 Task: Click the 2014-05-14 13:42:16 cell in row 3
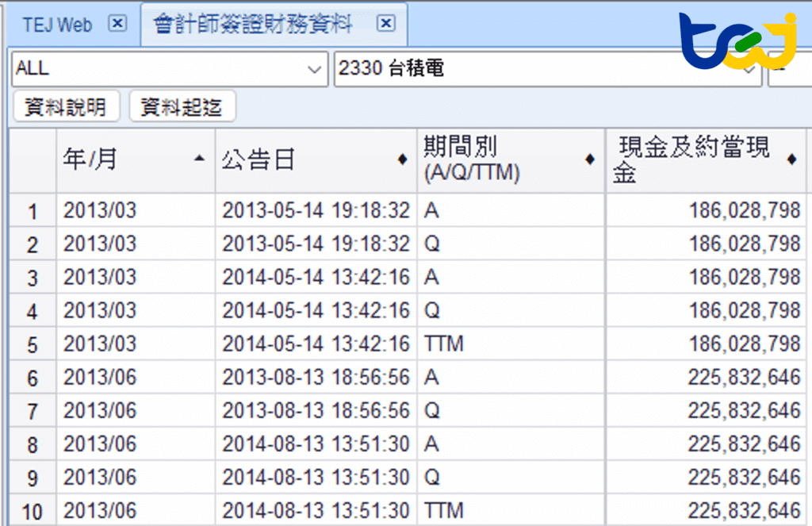316,278
